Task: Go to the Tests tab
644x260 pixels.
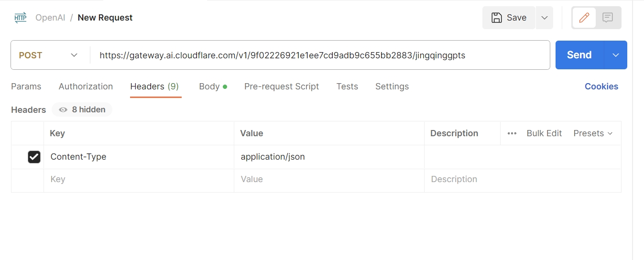Action: point(347,87)
